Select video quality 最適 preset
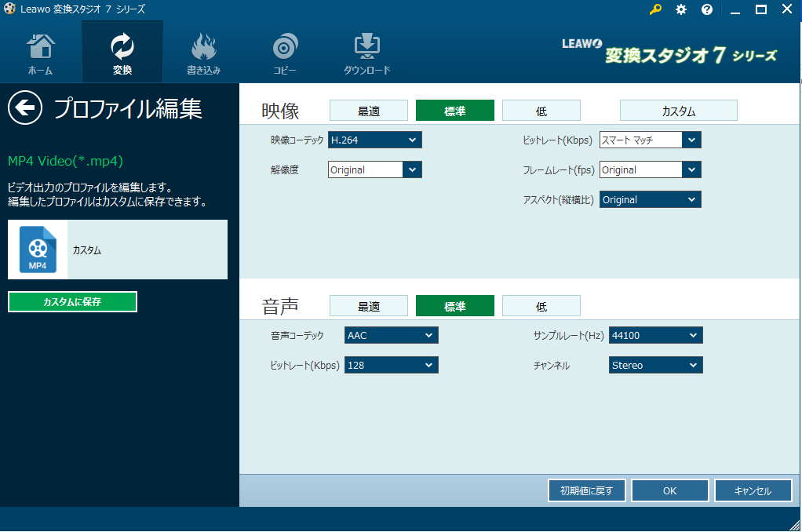 pyautogui.click(x=368, y=111)
